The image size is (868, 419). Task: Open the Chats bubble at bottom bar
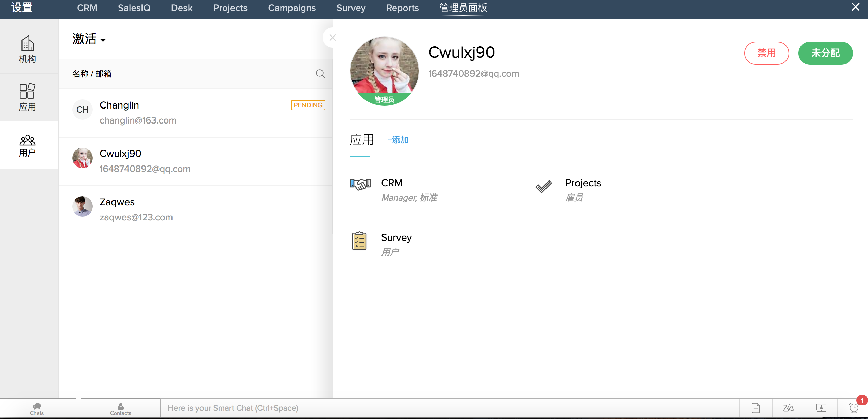(37, 408)
